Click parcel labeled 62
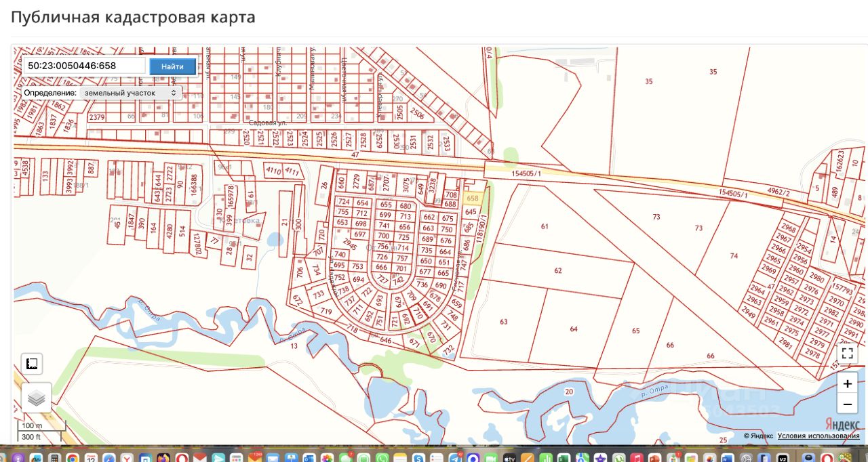The width and height of the screenshot is (868, 462). coord(558,271)
